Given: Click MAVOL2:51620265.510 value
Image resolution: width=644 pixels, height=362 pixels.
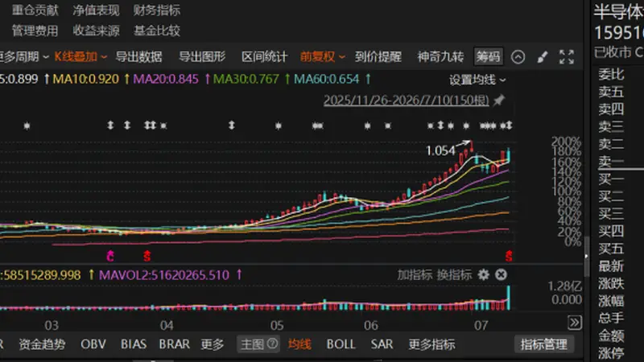Looking at the screenshot, I should 164,274.
